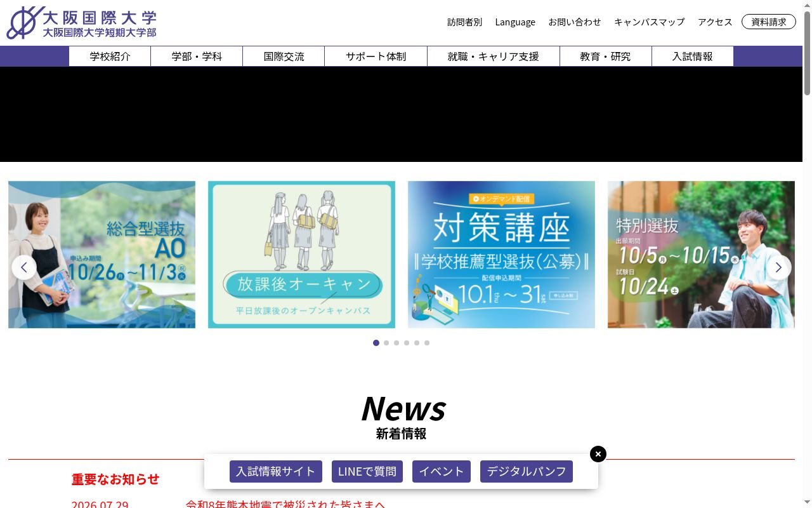
Task: Show the previous carousel slide
Action: 24,267
